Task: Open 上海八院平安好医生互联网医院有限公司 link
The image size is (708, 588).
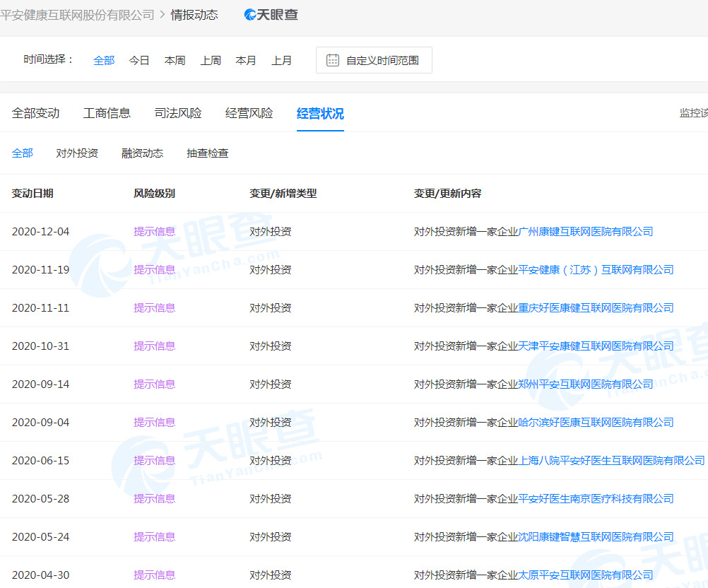Action: [x=611, y=461]
